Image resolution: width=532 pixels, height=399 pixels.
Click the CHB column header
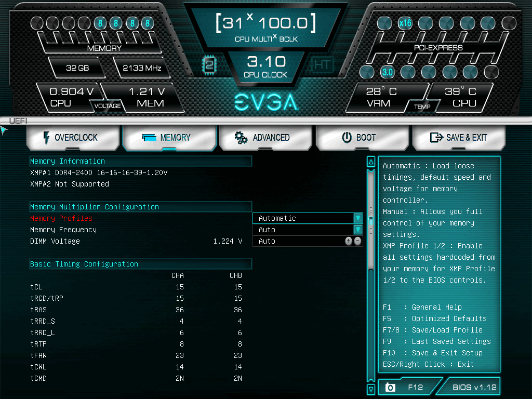point(236,275)
